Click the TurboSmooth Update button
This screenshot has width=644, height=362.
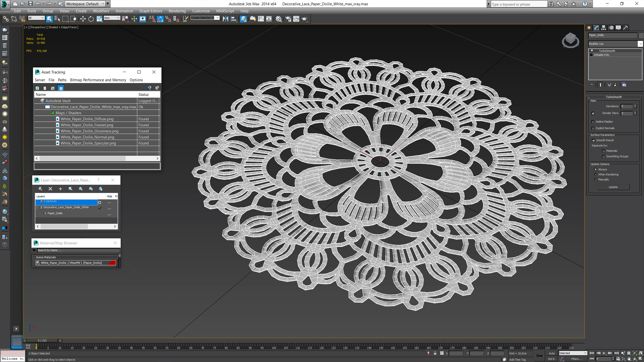point(613,187)
